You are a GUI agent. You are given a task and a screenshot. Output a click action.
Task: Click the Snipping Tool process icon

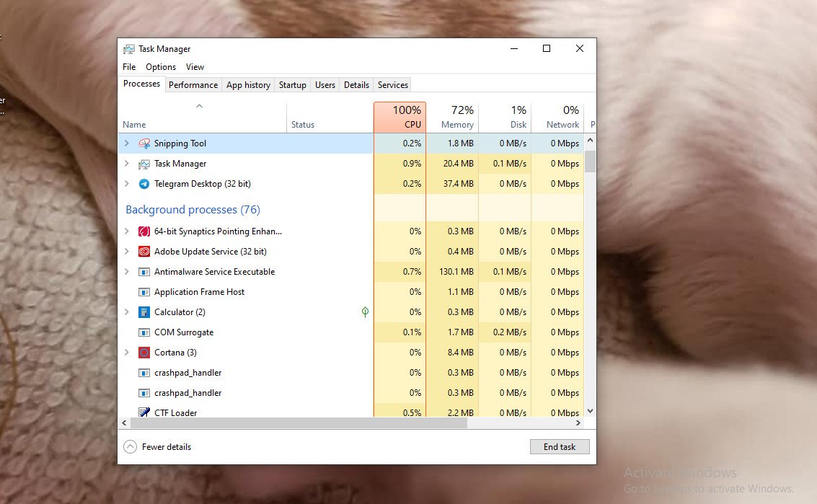coord(144,143)
